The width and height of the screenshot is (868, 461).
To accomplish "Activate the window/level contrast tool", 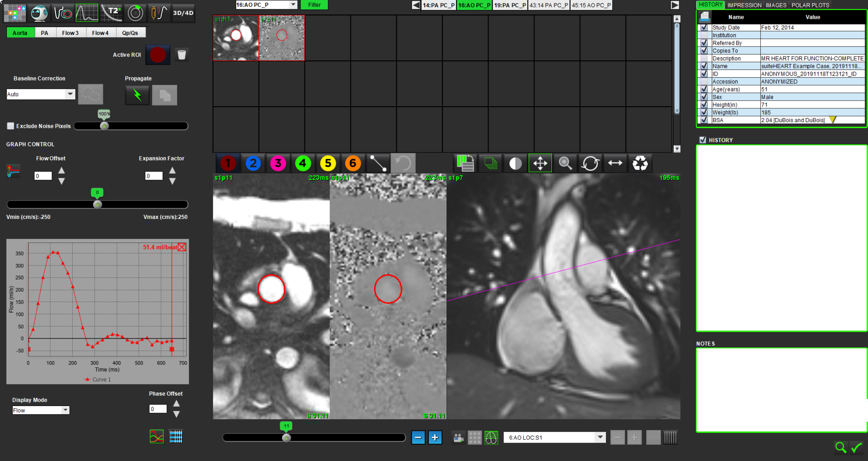I will pyautogui.click(x=515, y=163).
